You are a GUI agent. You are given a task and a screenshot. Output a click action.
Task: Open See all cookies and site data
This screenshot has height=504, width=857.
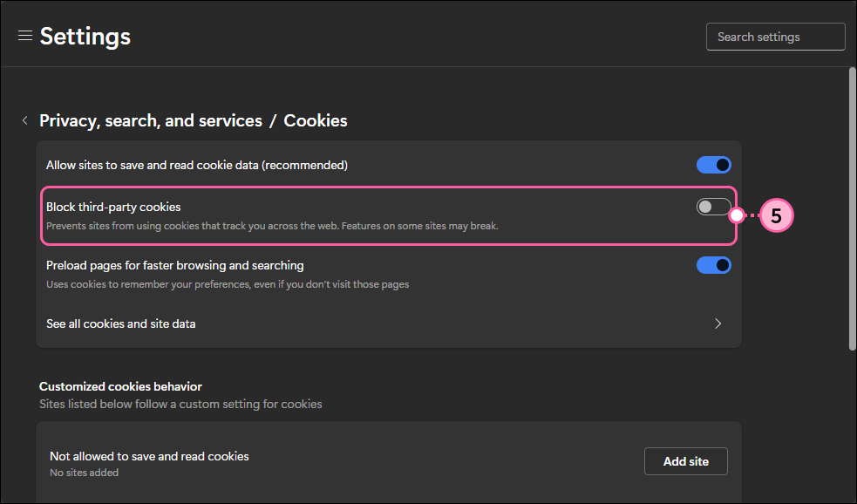120,324
